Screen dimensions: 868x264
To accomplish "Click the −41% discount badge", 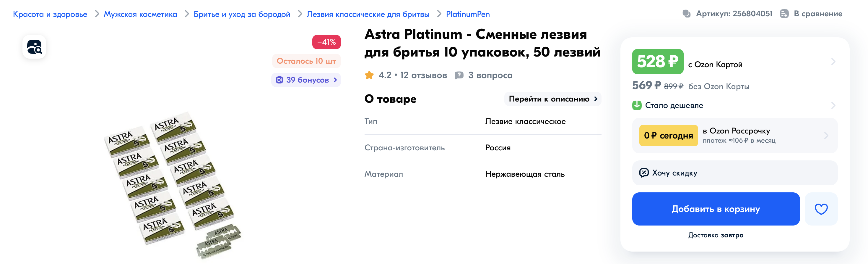I will [326, 42].
